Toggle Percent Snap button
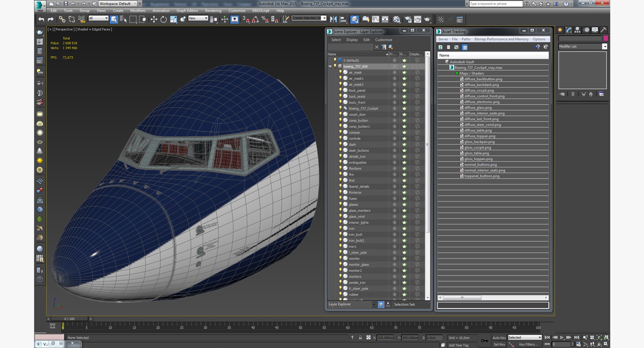 click(x=265, y=19)
